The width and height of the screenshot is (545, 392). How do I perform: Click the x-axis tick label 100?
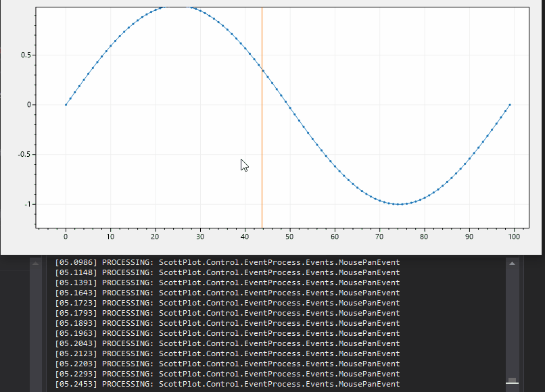513,237
